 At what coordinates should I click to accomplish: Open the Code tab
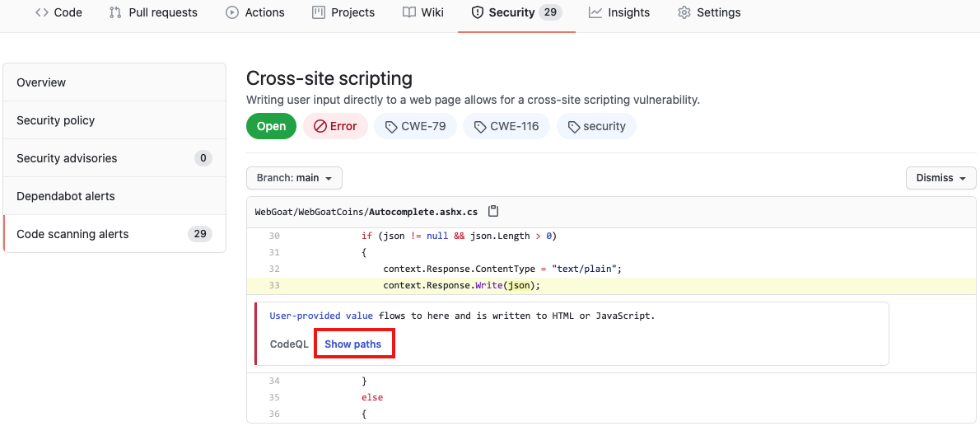click(x=58, y=12)
